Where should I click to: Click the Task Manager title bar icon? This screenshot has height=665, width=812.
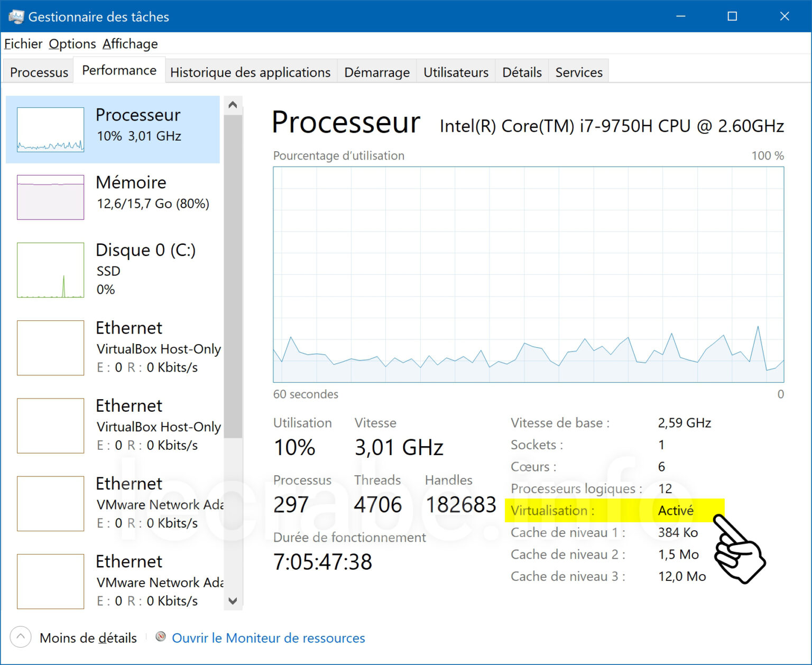16,17
